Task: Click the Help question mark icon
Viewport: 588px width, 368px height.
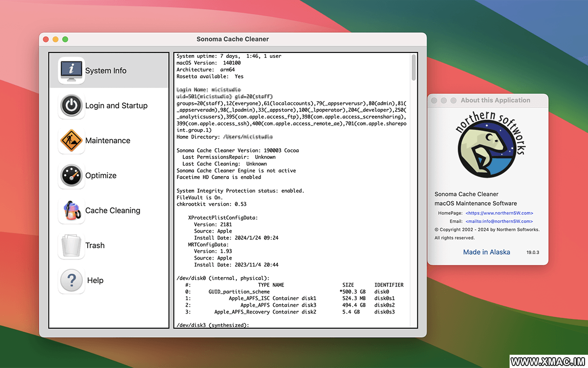Action: tap(72, 281)
